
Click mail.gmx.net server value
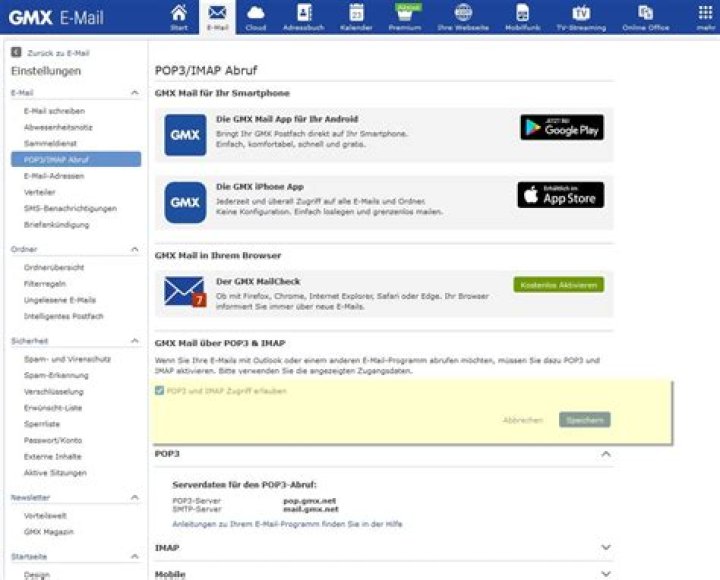(x=311, y=509)
